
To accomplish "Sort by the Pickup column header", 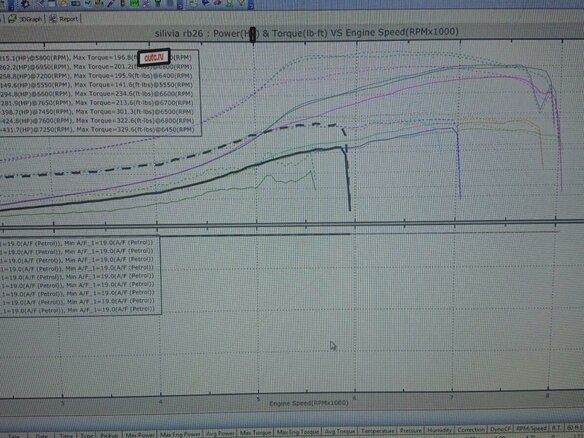I will pyautogui.click(x=109, y=435).
